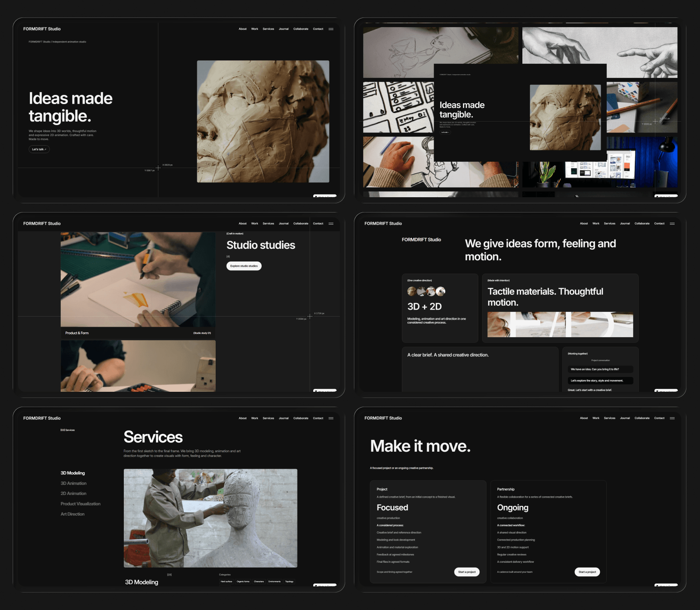Select Art Direction in the services list

pyautogui.click(x=73, y=514)
